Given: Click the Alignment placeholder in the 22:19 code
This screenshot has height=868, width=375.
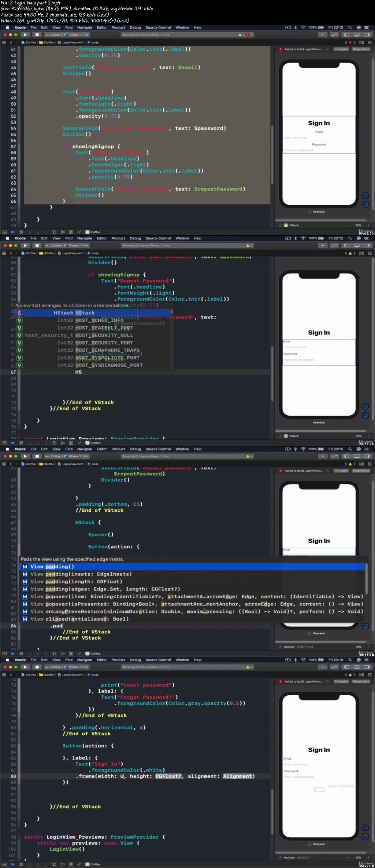Looking at the screenshot, I should pos(237,776).
